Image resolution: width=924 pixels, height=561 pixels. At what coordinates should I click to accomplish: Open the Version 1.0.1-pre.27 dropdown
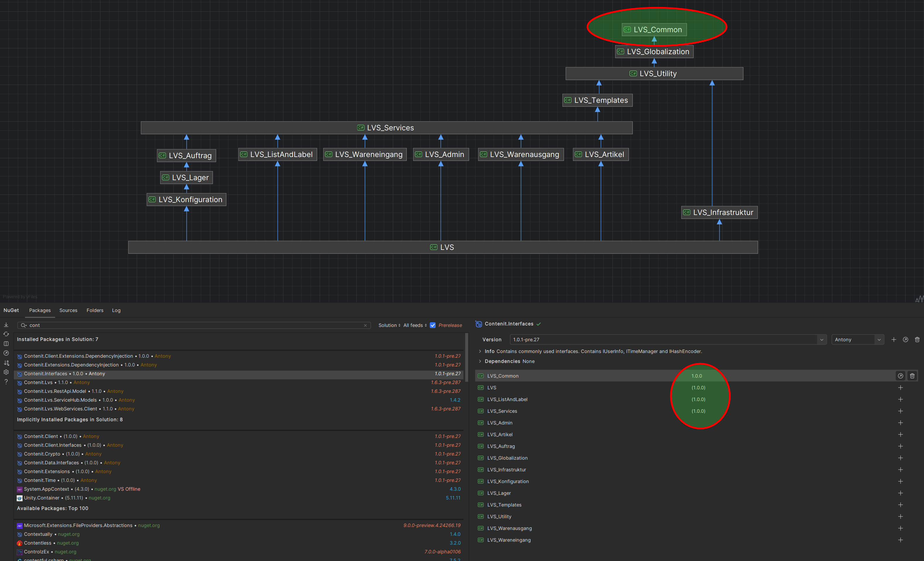(x=821, y=340)
